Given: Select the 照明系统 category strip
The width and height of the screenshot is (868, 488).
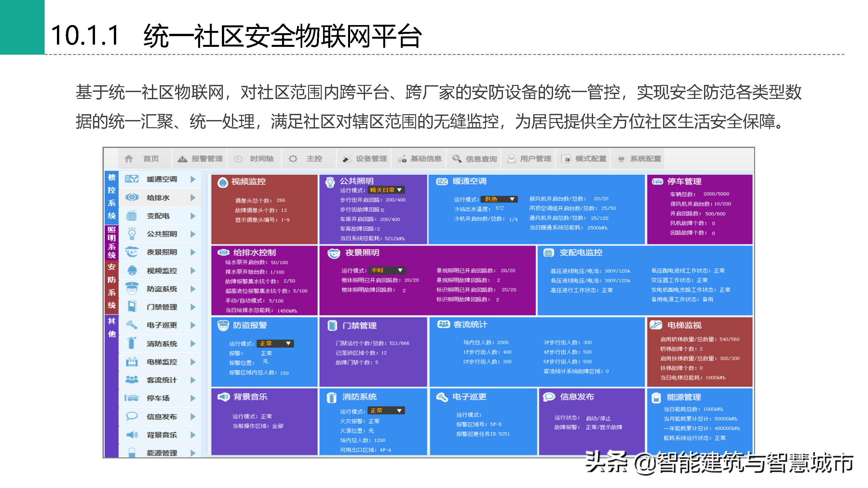Looking at the screenshot, I should click(112, 242).
